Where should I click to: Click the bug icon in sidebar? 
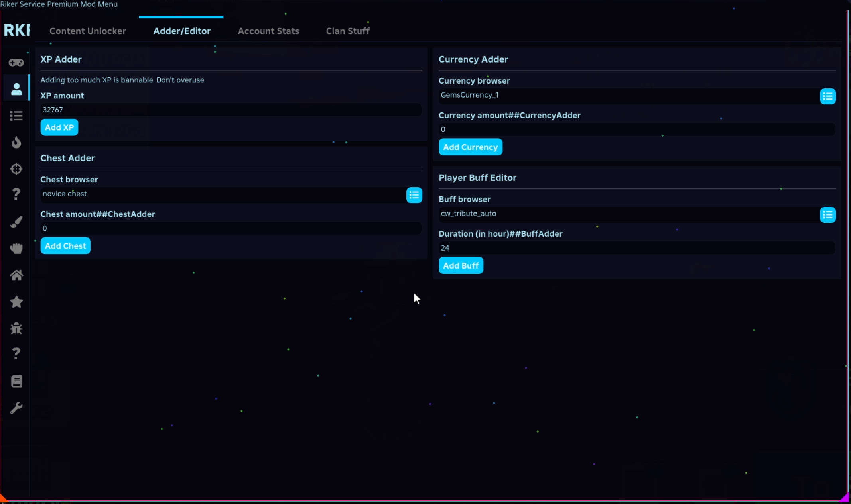[x=16, y=328]
